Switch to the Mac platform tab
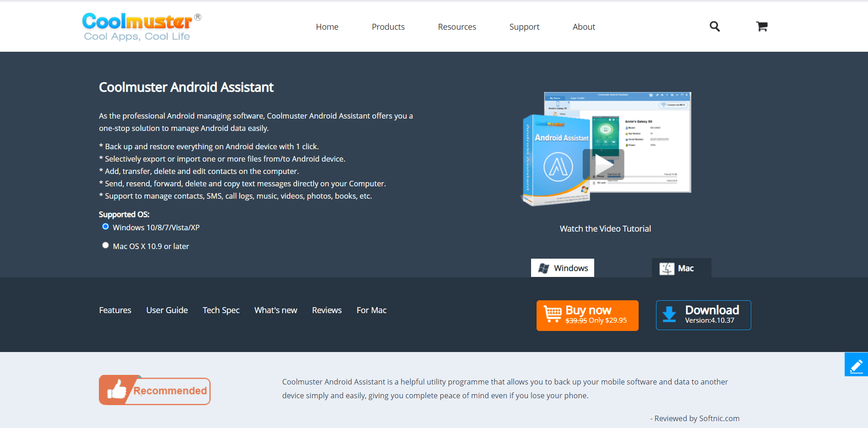The height and width of the screenshot is (428, 868). click(681, 268)
